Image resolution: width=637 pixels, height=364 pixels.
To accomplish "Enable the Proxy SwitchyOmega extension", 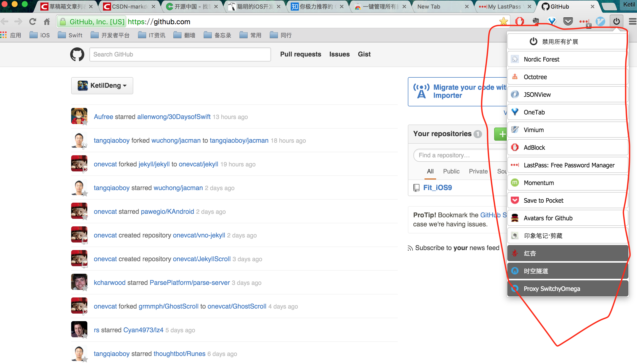I will click(567, 289).
